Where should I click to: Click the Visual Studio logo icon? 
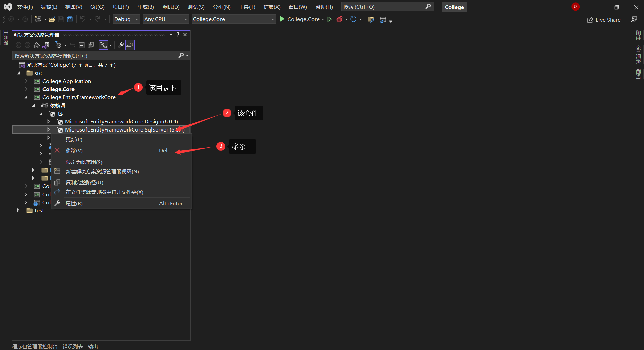click(7, 7)
